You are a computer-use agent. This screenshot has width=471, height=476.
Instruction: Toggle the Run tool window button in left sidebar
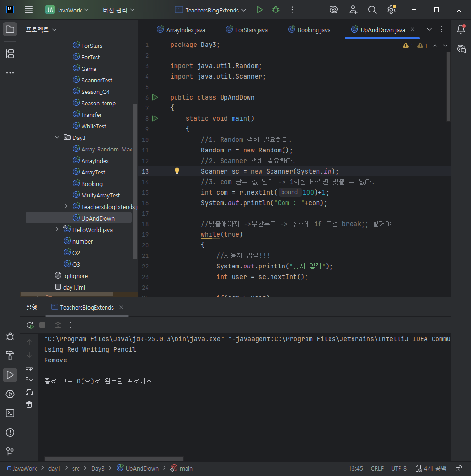tap(10, 375)
